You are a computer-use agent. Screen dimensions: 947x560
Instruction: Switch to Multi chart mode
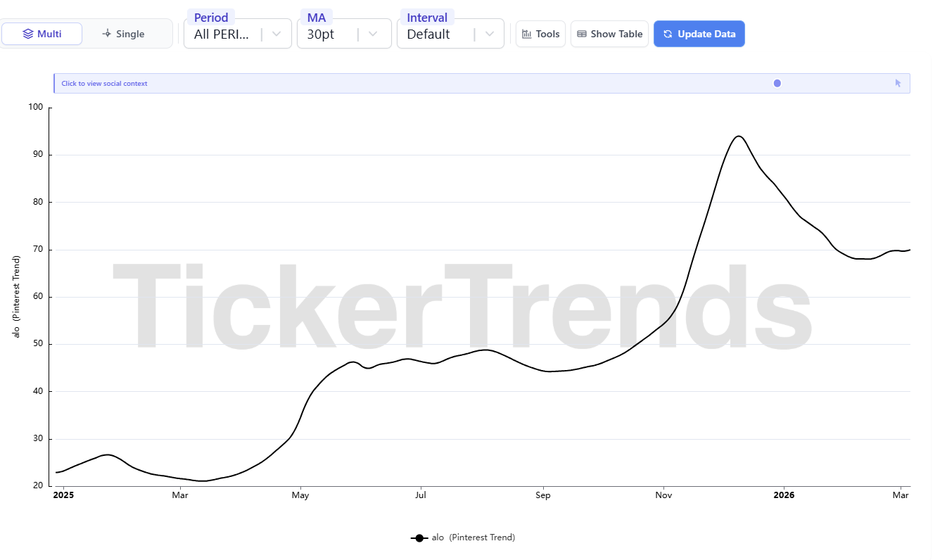pos(42,34)
